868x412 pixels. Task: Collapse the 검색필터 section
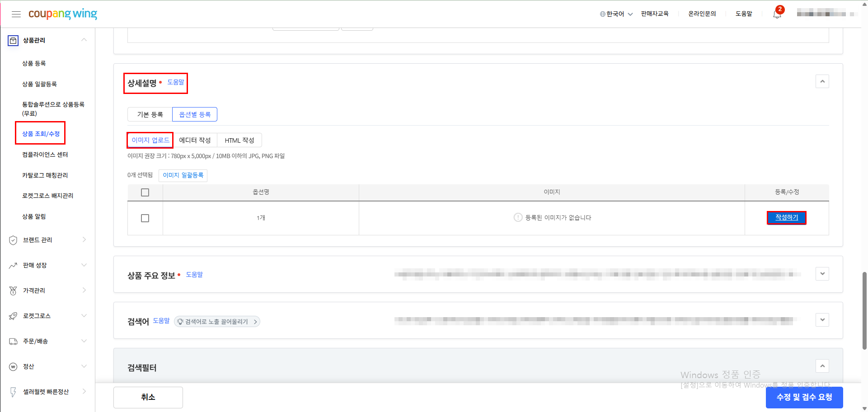pyautogui.click(x=822, y=366)
